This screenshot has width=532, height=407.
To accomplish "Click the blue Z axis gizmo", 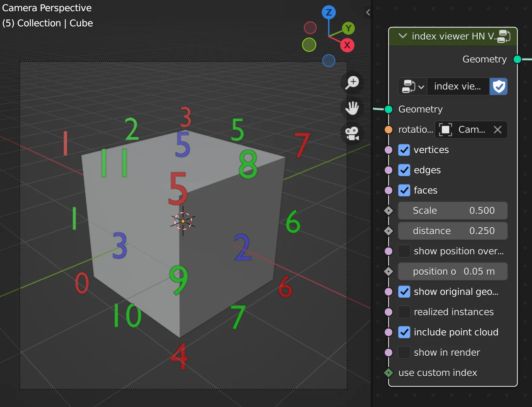I will (x=328, y=12).
